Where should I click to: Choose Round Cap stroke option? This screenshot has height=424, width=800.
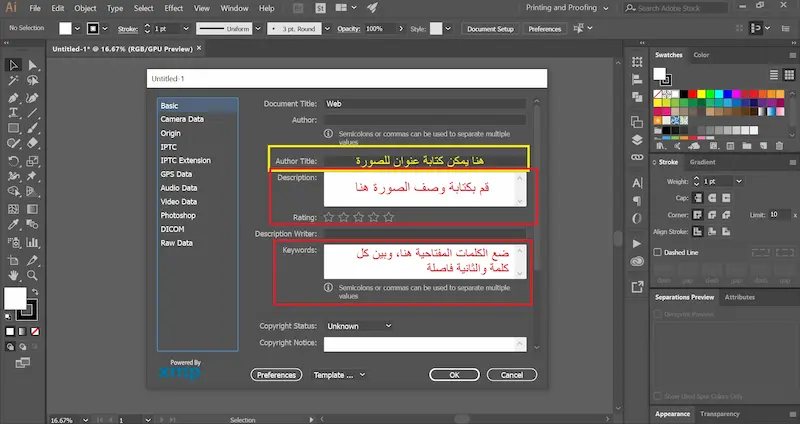coord(712,197)
